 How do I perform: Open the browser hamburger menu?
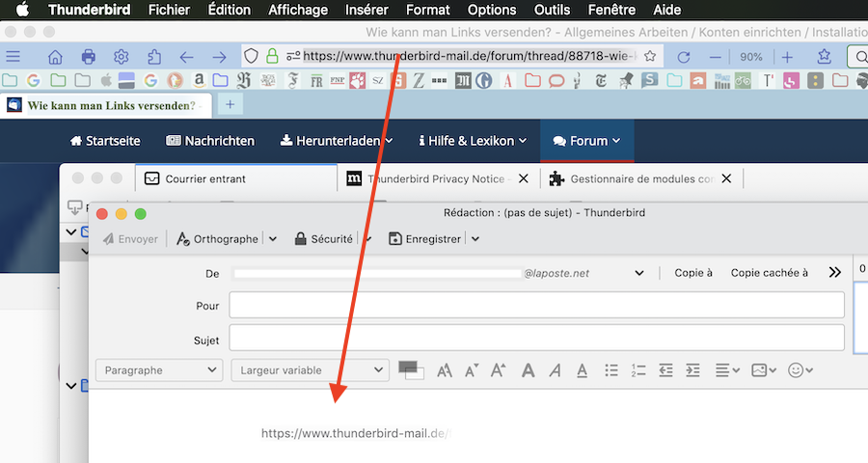pos(14,57)
